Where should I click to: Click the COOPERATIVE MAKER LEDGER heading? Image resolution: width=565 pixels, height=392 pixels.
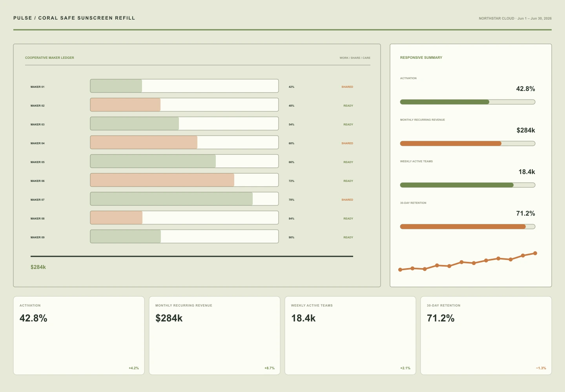pyautogui.click(x=49, y=58)
